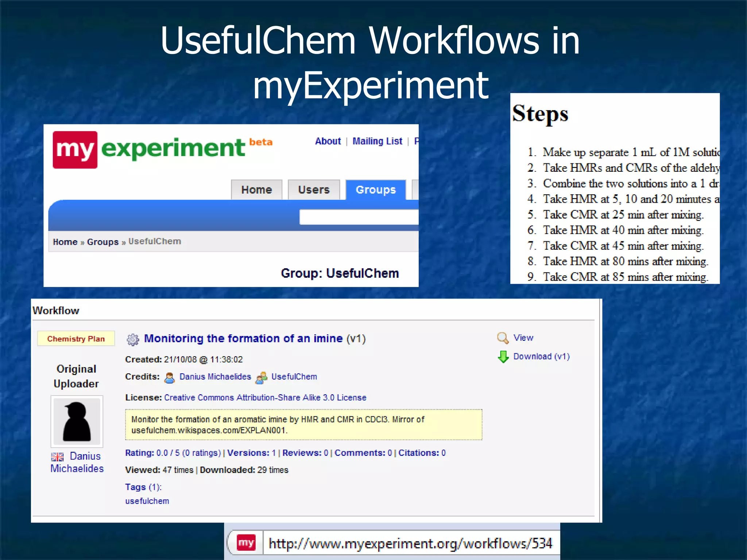The image size is (747, 560).
Task: Open the Rating 0.0 / 5 link
Action: coord(173,453)
